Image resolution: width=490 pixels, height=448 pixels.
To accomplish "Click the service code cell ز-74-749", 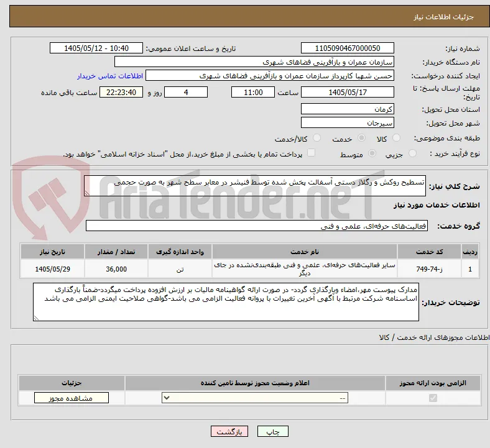I will tap(430, 269).
